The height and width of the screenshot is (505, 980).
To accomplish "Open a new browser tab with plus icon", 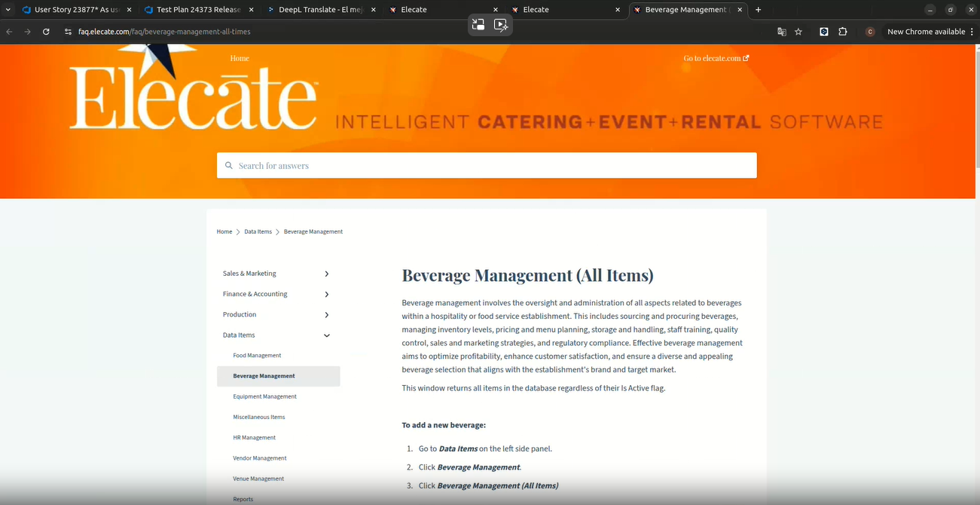I will point(758,10).
